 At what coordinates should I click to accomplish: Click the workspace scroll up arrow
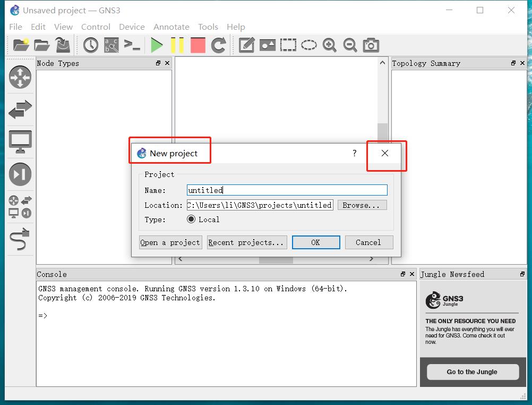pos(382,63)
